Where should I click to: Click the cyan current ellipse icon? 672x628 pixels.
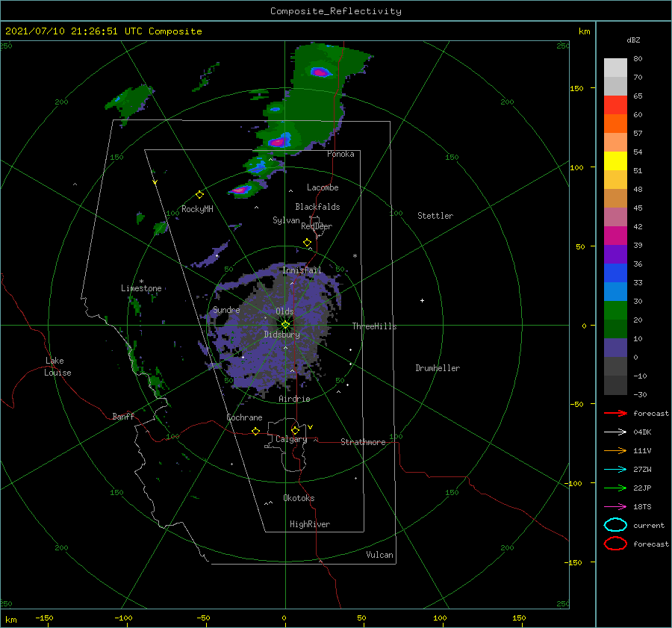615,525
